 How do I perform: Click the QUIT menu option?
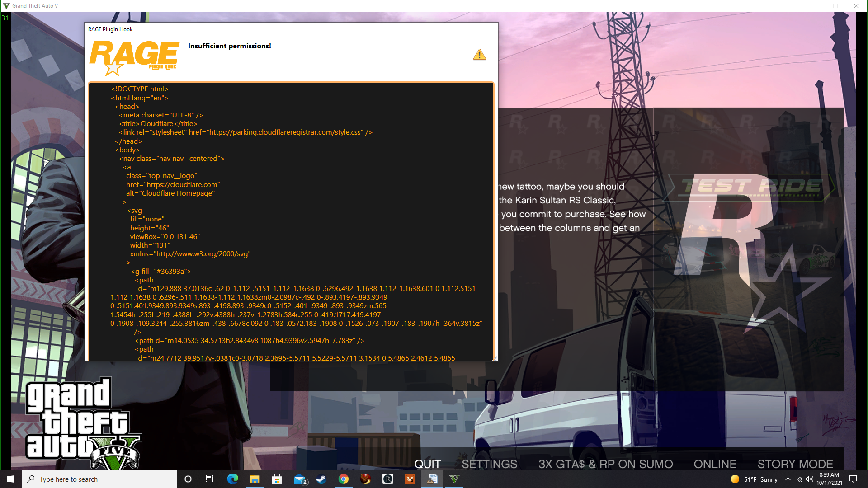pos(427,464)
